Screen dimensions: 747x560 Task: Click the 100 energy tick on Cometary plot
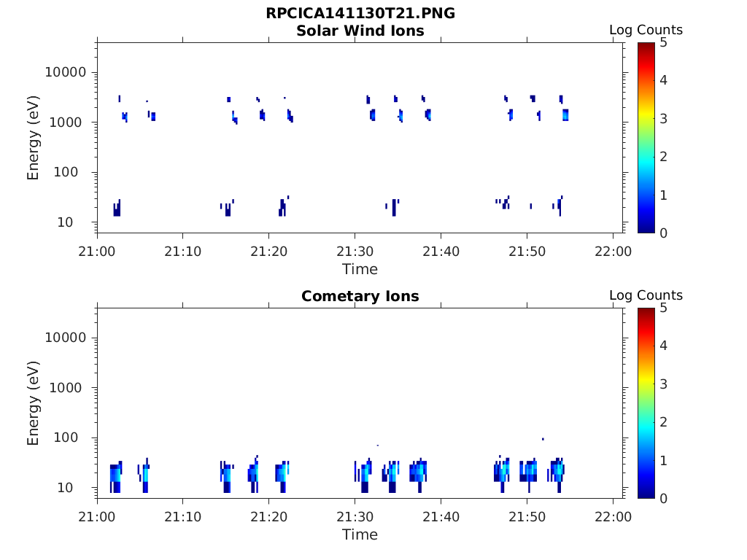(x=66, y=437)
